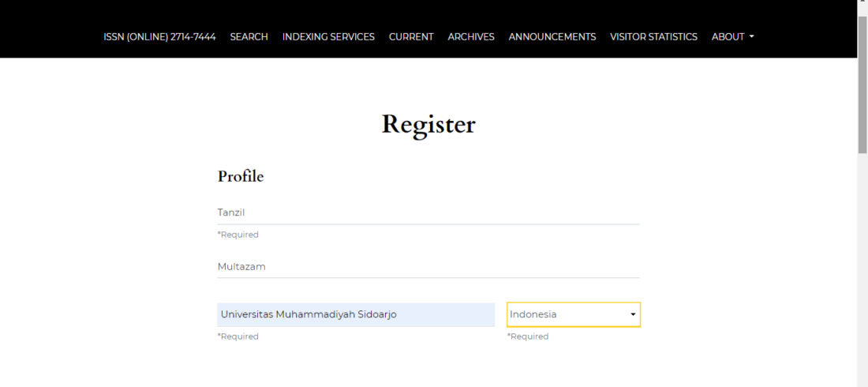
Task: Click the Required label under country dropdown
Action: [x=527, y=336]
